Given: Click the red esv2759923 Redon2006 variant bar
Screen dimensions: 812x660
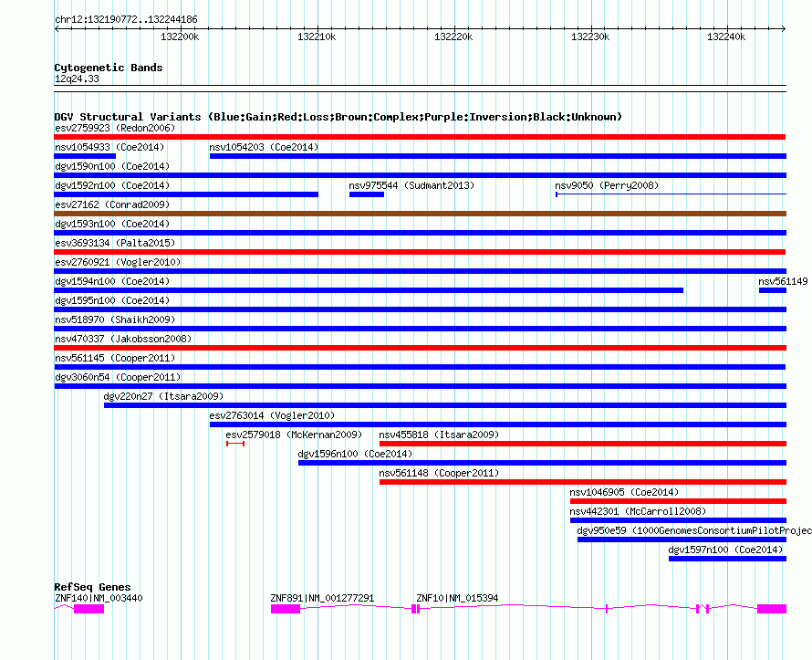Looking at the screenshot, I should [x=420, y=137].
